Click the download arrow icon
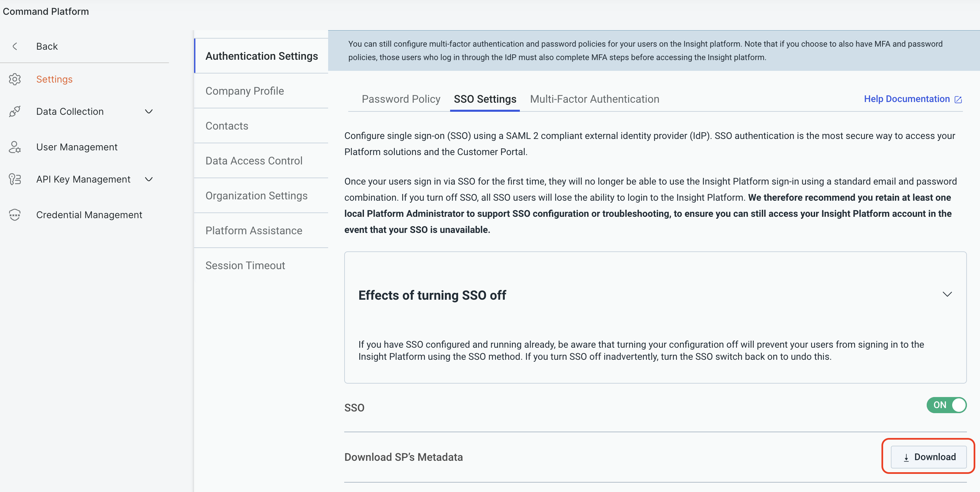Viewport: 980px width, 492px height. click(906, 457)
